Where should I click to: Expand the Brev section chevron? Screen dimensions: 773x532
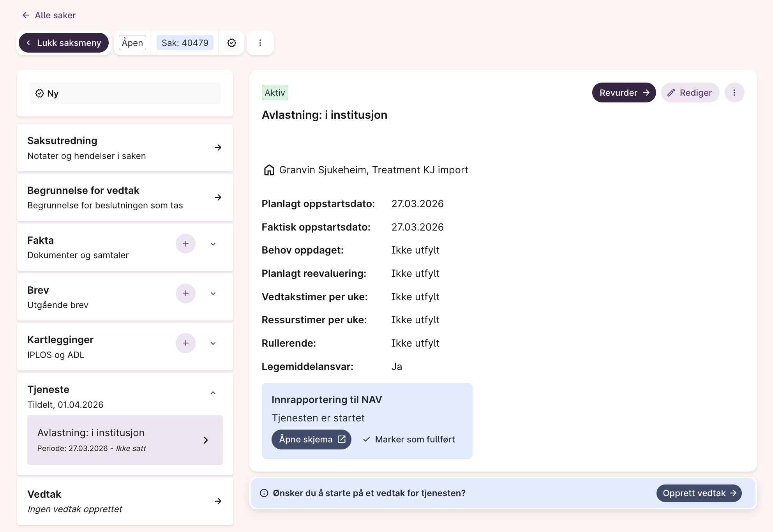click(x=213, y=294)
